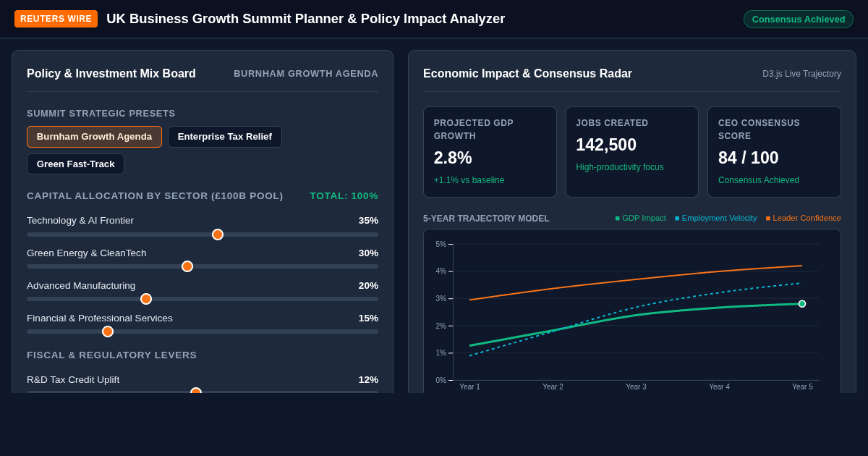The height and width of the screenshot is (456, 868).
Task: Click the Leader Confidence legend entry
Action: click(x=803, y=218)
